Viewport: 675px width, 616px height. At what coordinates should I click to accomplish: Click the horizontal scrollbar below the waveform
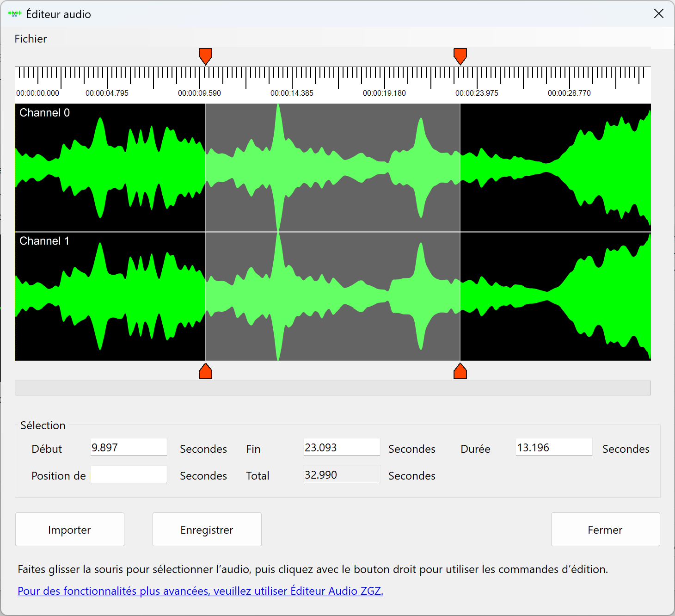(x=333, y=388)
